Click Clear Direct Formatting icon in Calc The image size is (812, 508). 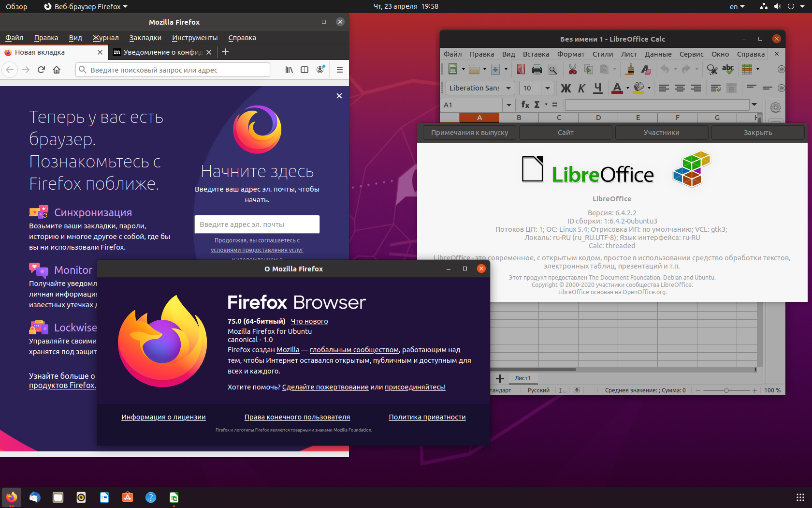click(646, 69)
